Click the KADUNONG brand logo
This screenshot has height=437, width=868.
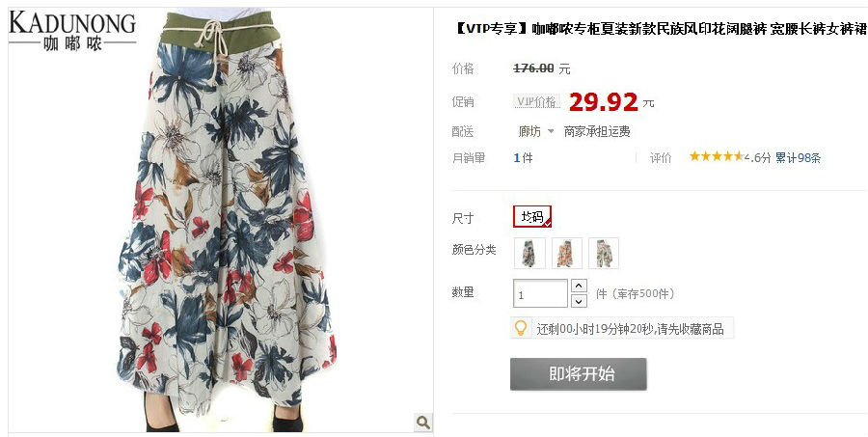(72, 31)
